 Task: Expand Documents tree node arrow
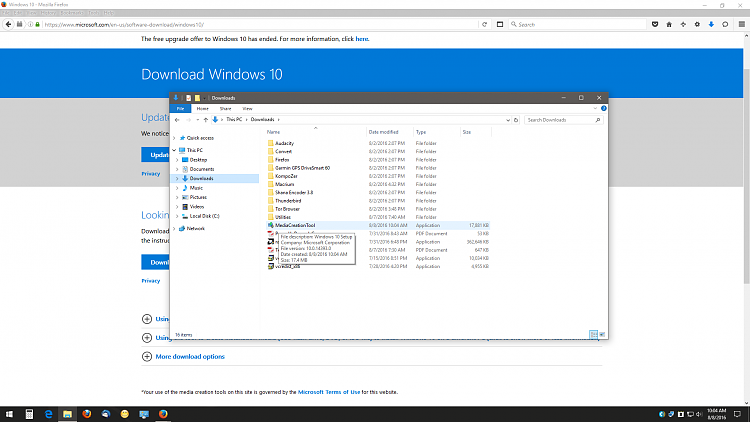point(177,169)
